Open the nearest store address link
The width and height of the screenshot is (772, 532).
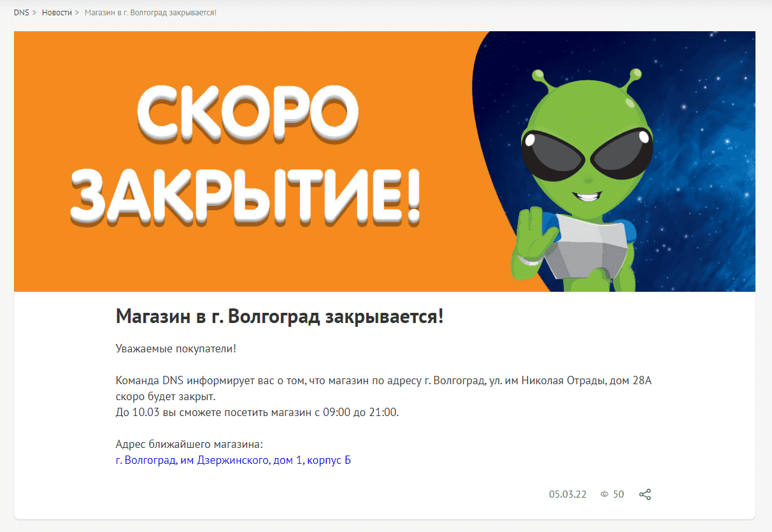click(x=233, y=460)
